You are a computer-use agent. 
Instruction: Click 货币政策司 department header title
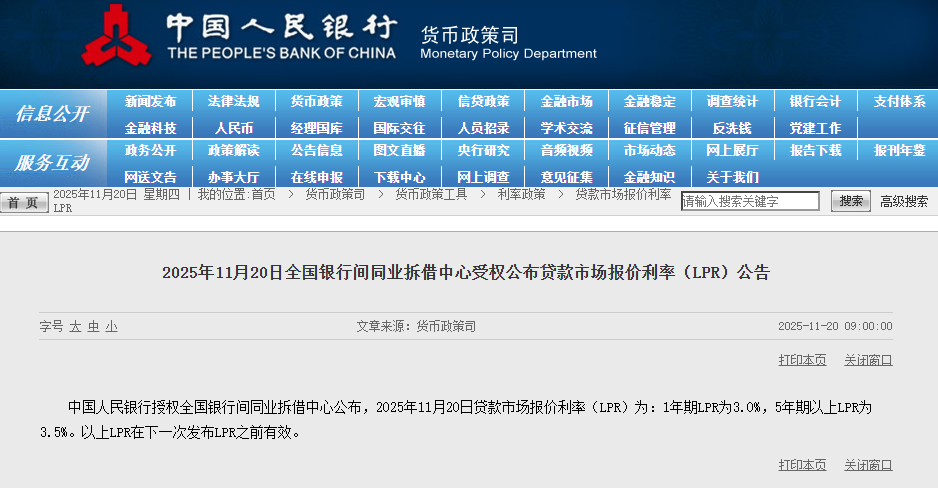pos(470,35)
